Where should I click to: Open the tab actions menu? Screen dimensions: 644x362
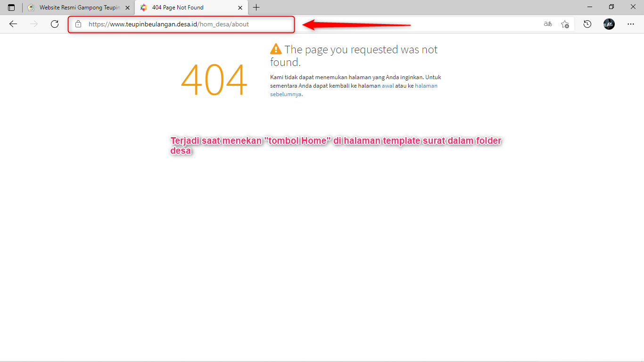coord(10,7)
